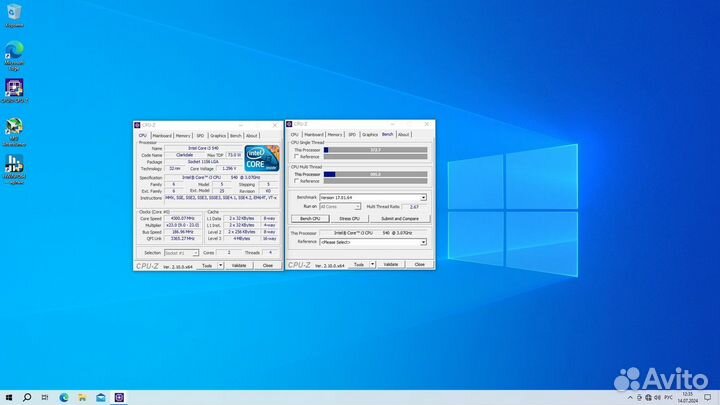This screenshot has height=405, width=720.
Task: Click the right CPU-Z window title icon
Action: tap(289, 124)
